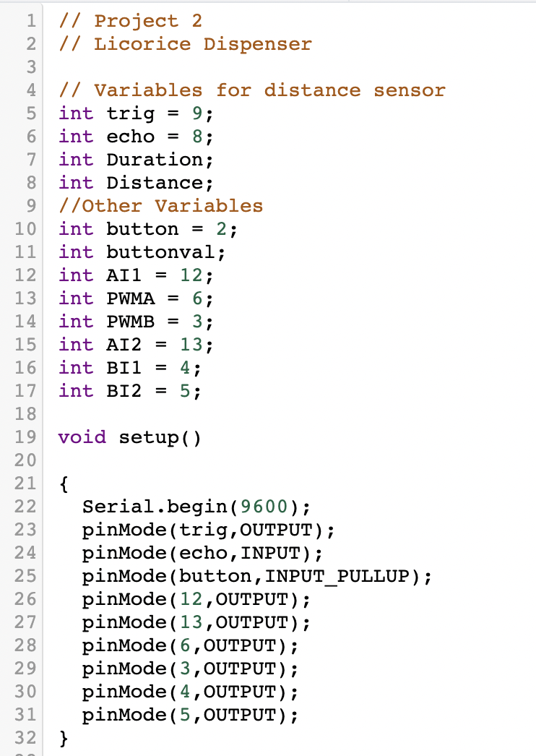Click the closing brace on line 32

coord(64,739)
